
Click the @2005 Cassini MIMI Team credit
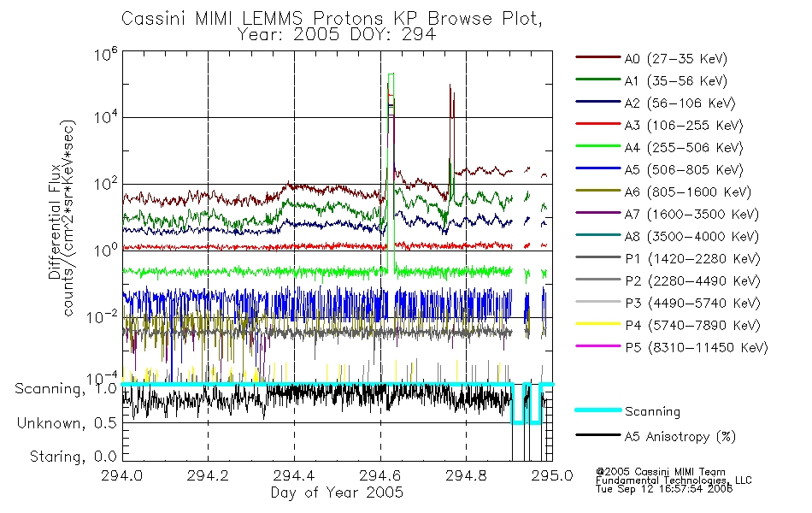[x=661, y=472]
